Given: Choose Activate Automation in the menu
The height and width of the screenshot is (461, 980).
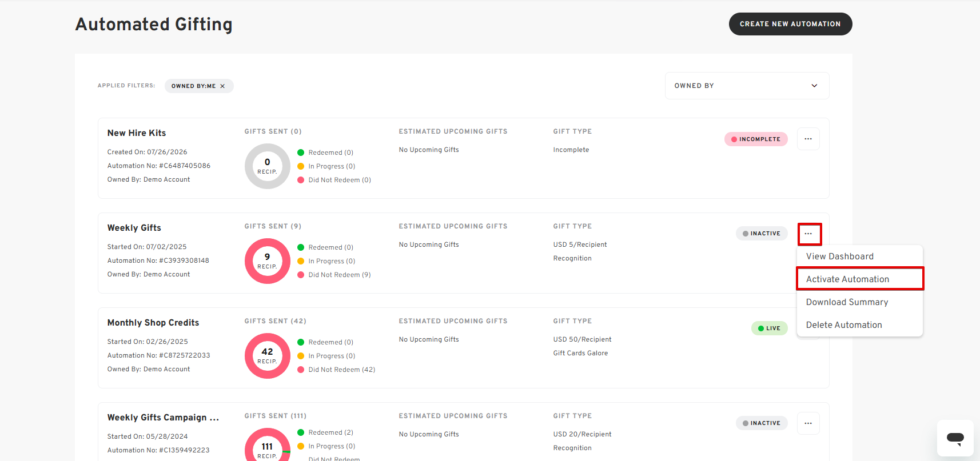Looking at the screenshot, I should (860, 279).
